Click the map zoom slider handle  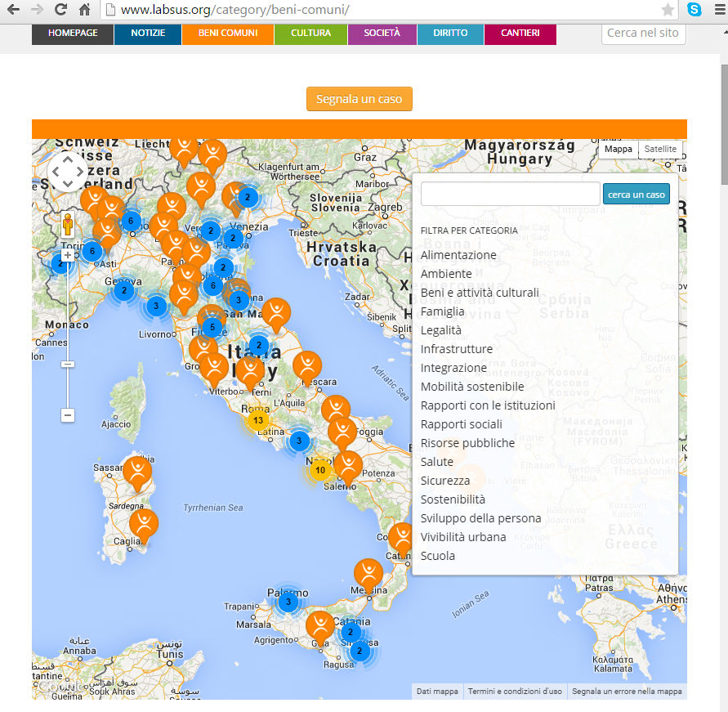[x=68, y=365]
